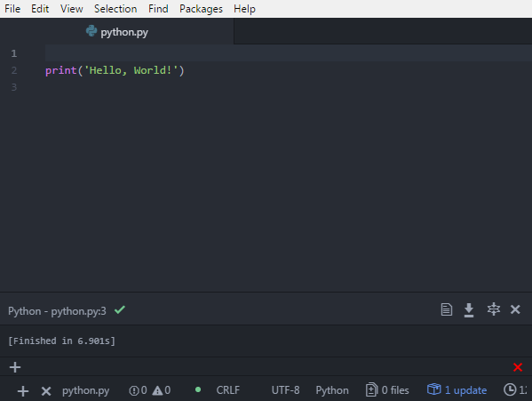
Task: Open the UTF-8 encoding selector
Action: pos(285,390)
